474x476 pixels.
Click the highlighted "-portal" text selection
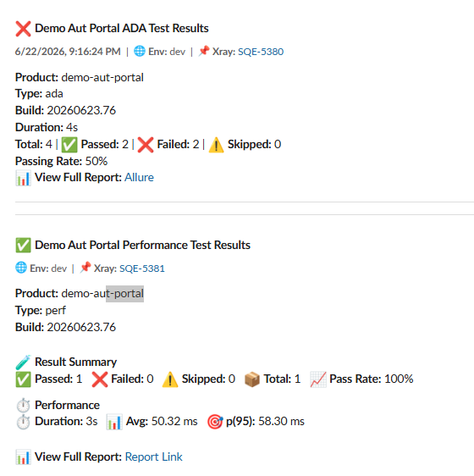click(x=124, y=294)
